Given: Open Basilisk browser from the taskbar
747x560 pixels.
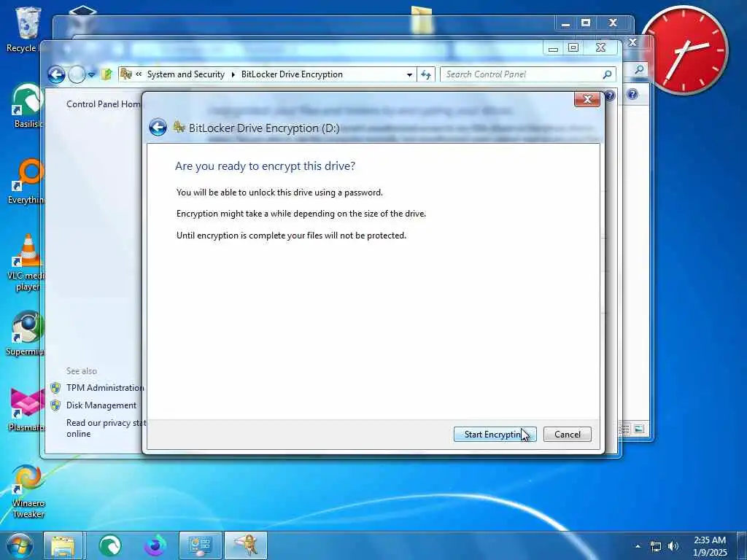Looking at the screenshot, I should coord(110,545).
